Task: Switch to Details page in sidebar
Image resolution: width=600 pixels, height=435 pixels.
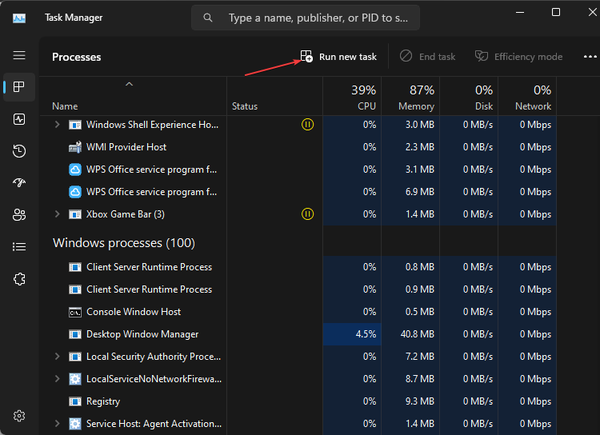Action: click(x=19, y=246)
